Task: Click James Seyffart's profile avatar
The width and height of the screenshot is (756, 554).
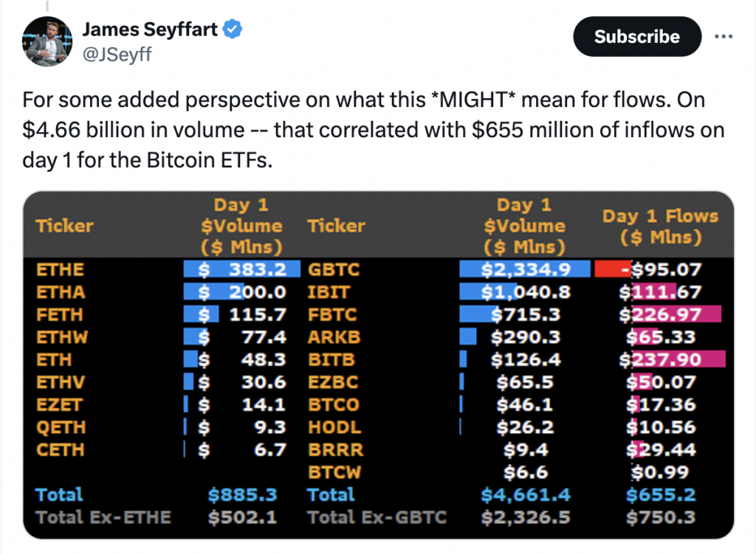Action: coord(47,41)
